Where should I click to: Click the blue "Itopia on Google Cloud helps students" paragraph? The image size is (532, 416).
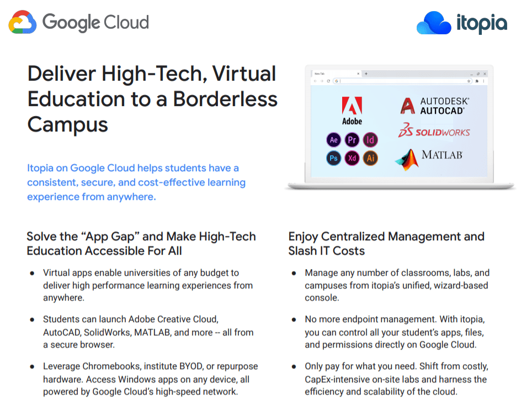click(136, 182)
